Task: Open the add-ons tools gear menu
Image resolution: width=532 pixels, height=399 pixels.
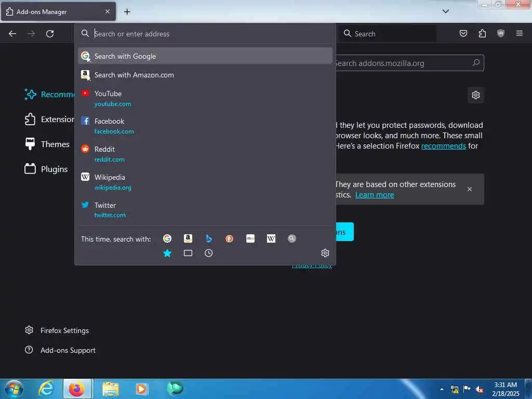Action: coord(476,95)
